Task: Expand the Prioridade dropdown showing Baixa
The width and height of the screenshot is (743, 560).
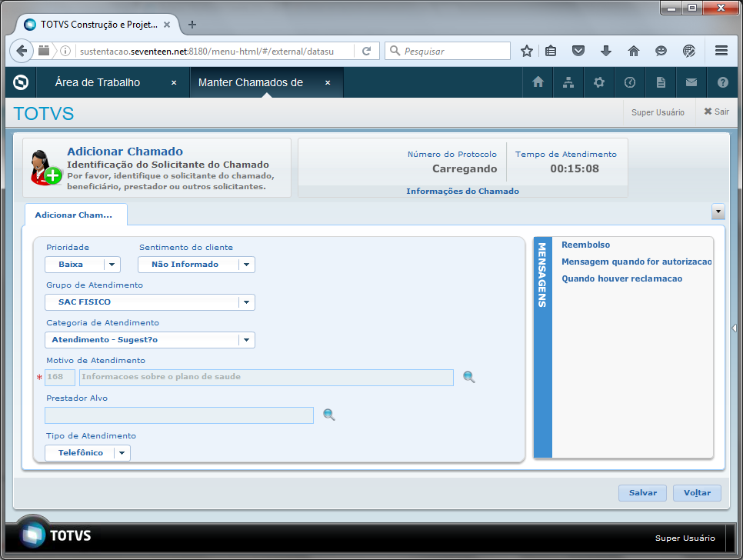Action: point(112,265)
